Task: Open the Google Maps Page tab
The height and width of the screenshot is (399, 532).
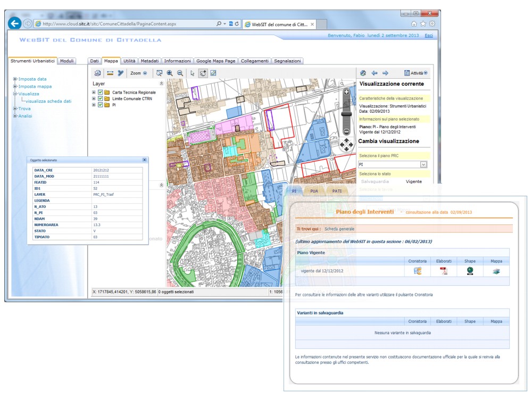Action: pyautogui.click(x=216, y=61)
